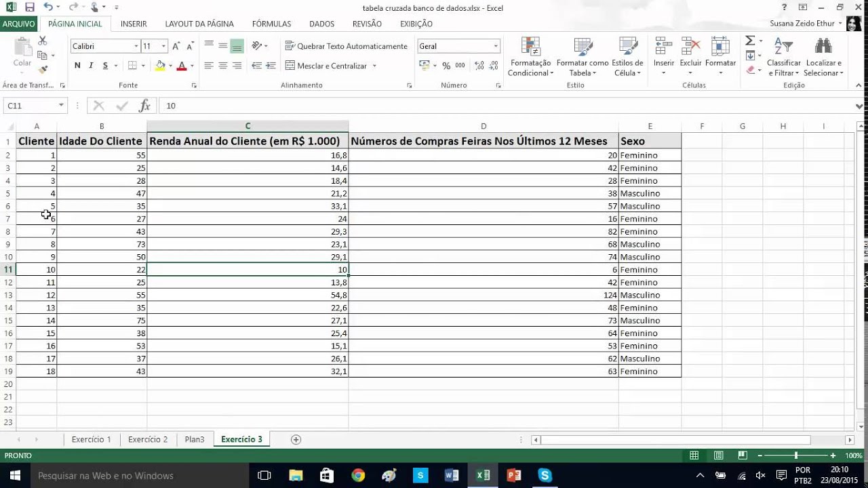Click the Clear eraser icon
Viewport: 868px width, 488px height.
pos(750,69)
